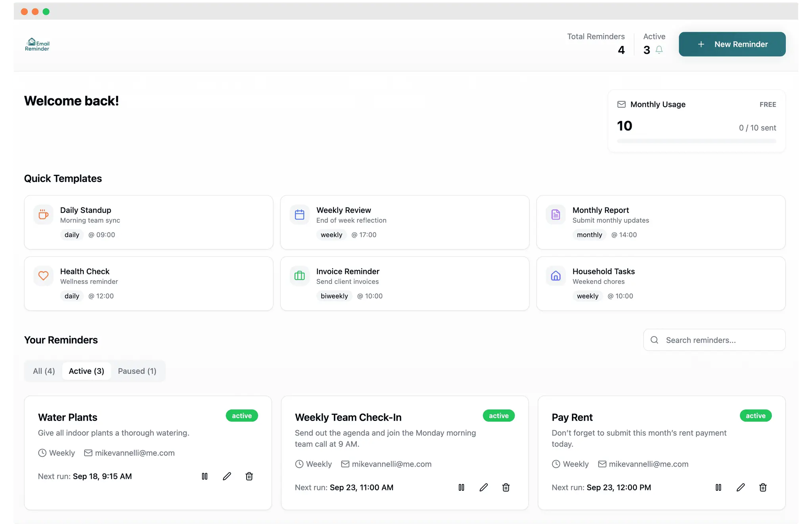812x526 pixels.
Task: Select the Active (3) tab
Action: tap(86, 371)
